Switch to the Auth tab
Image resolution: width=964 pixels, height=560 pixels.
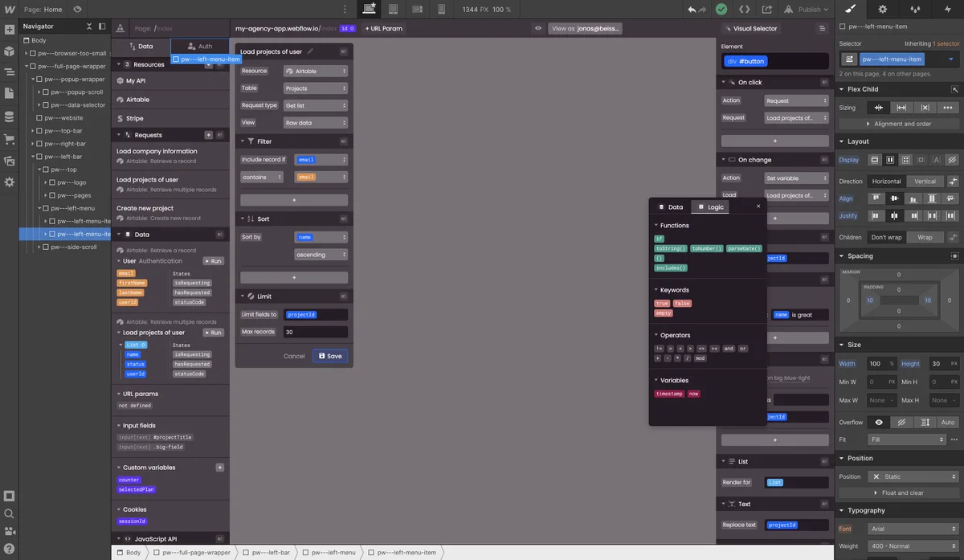(200, 47)
